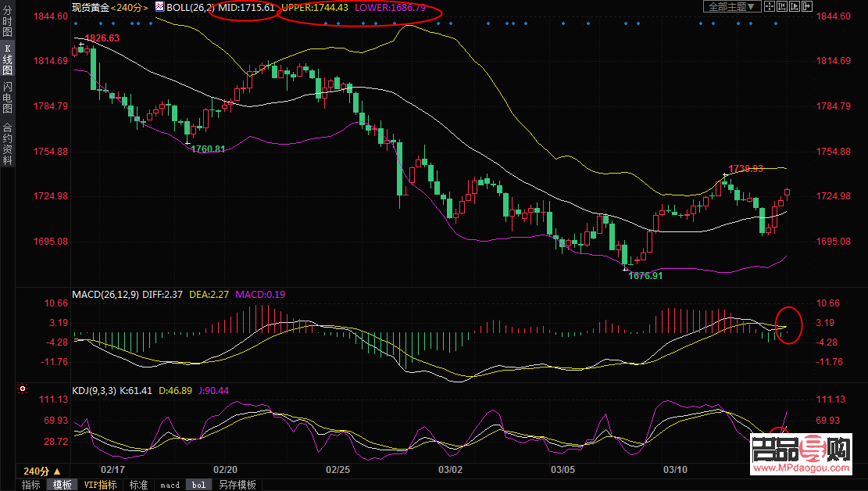Open the 合约资料 side tab
Image resolution: width=868 pixels, height=491 pixels.
pos(7,143)
